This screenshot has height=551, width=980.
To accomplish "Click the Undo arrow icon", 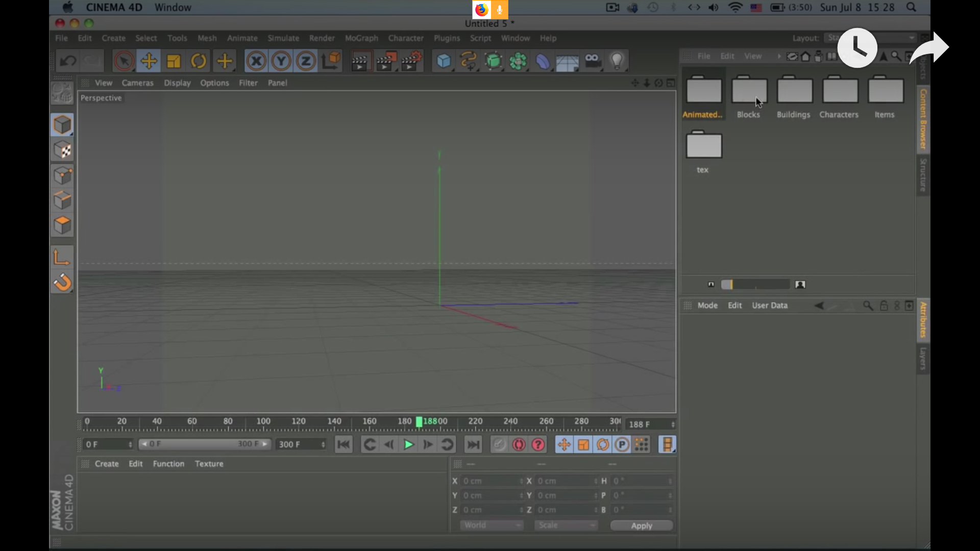I will [68, 61].
